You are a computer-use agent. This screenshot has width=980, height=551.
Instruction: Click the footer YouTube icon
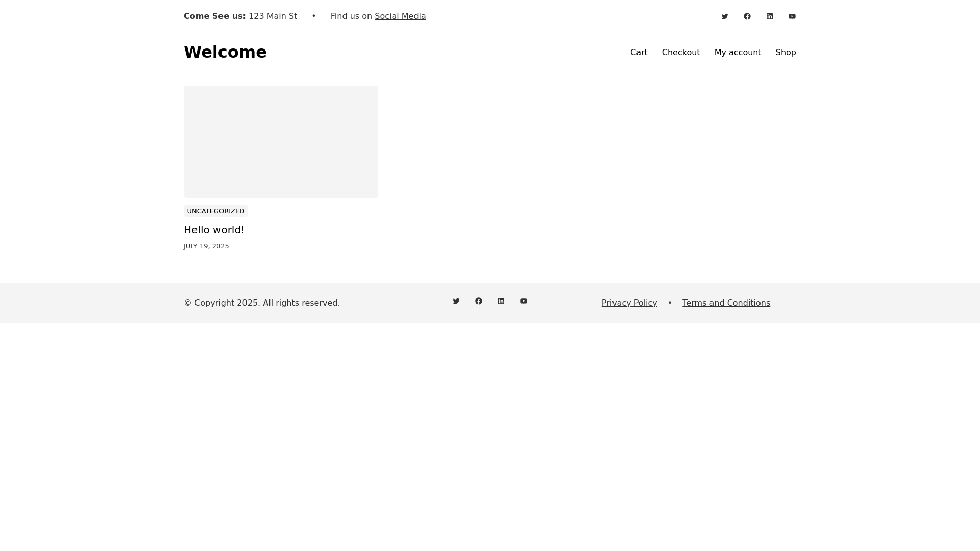[x=524, y=301]
